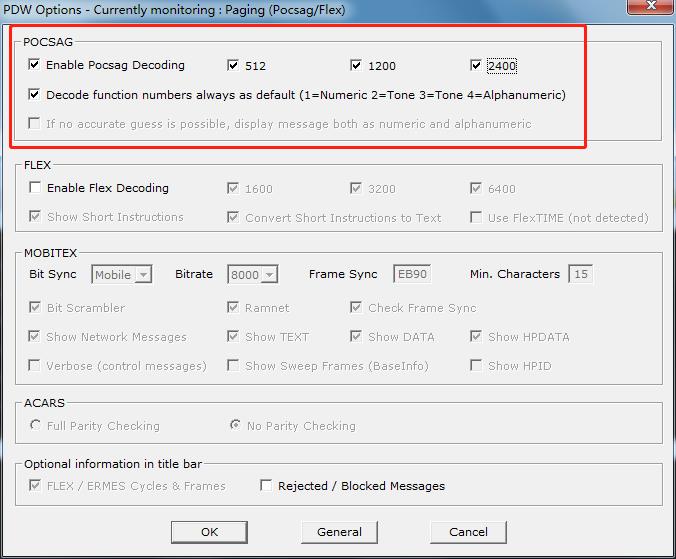Click the OK button
676x559 pixels.
coord(209,532)
